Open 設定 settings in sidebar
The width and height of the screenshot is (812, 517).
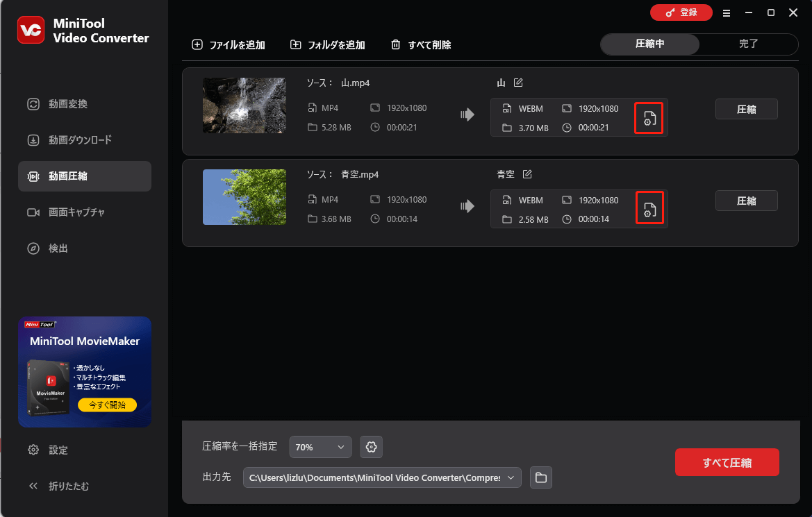pyautogui.click(x=48, y=450)
